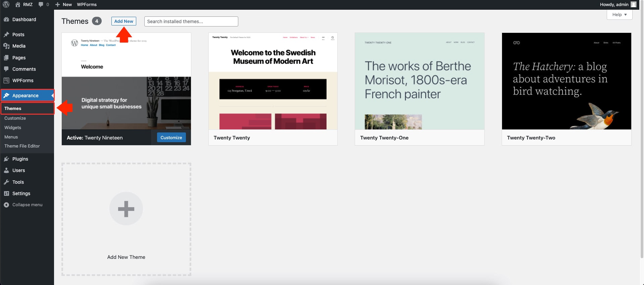
Task: Open Customize submenu item
Action: click(x=15, y=118)
